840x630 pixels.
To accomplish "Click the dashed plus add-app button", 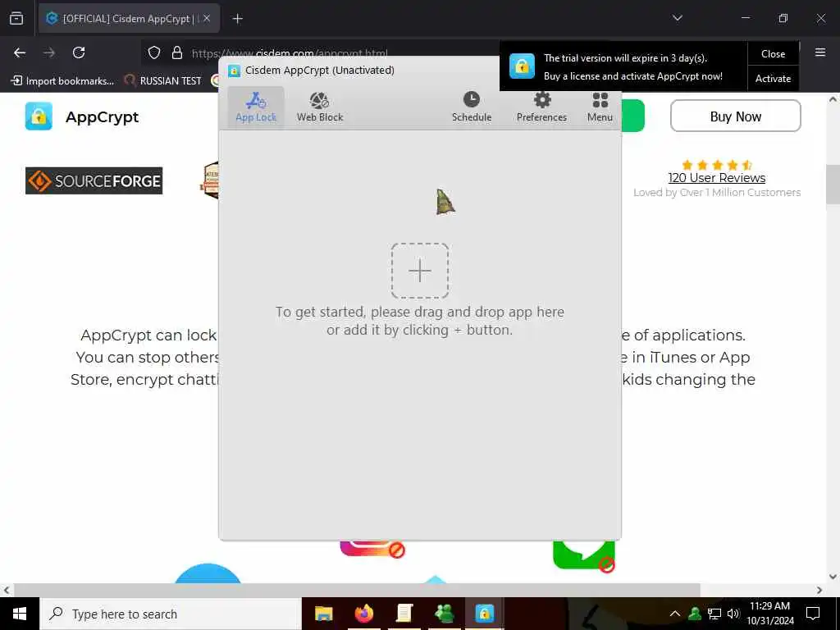I will pyautogui.click(x=420, y=271).
